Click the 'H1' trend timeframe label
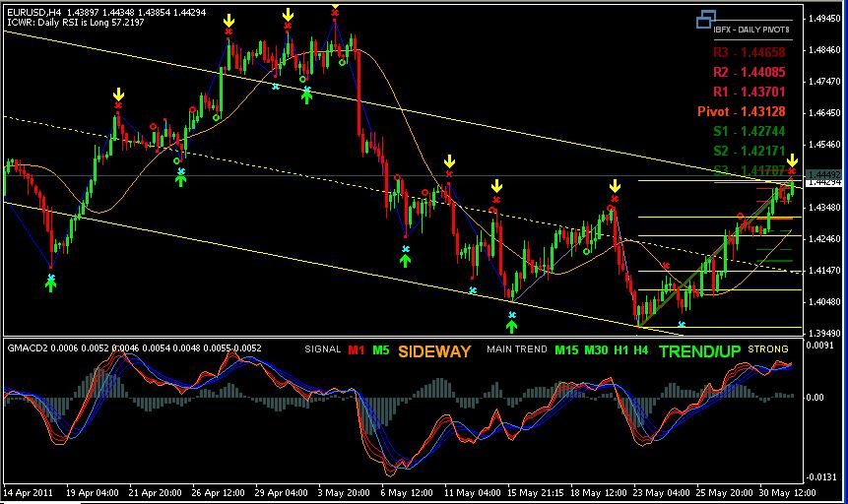 click(620, 350)
